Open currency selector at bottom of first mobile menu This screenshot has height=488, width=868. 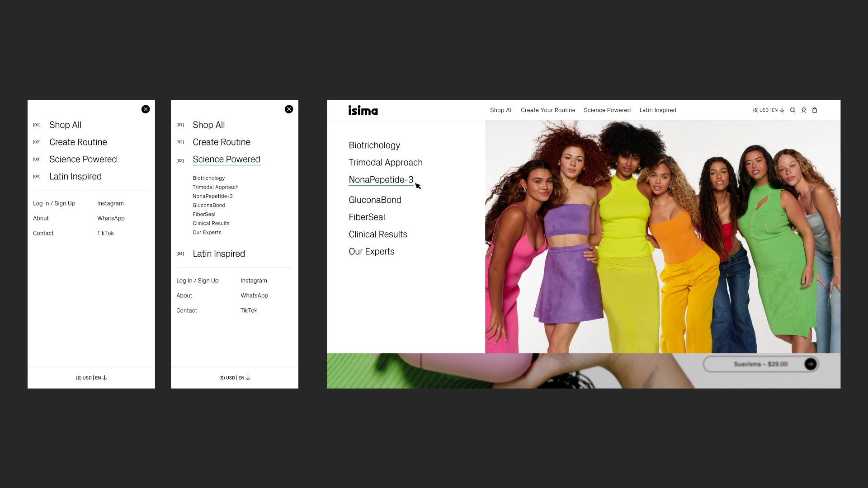[91, 378]
